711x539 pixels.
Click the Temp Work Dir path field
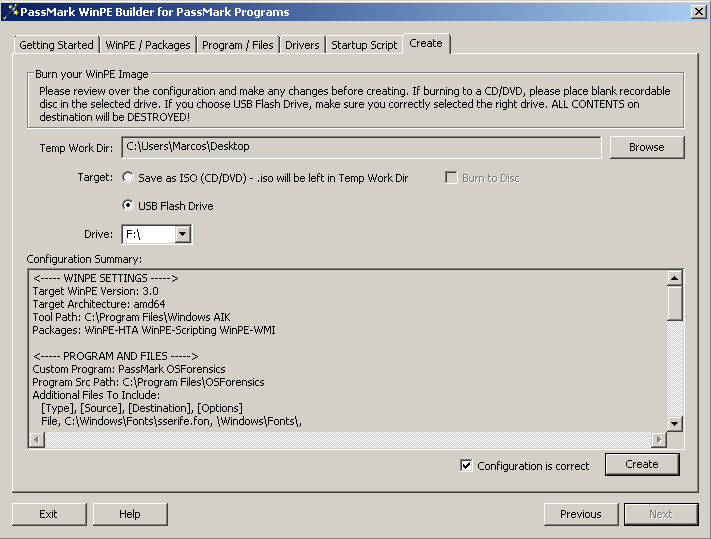361,147
